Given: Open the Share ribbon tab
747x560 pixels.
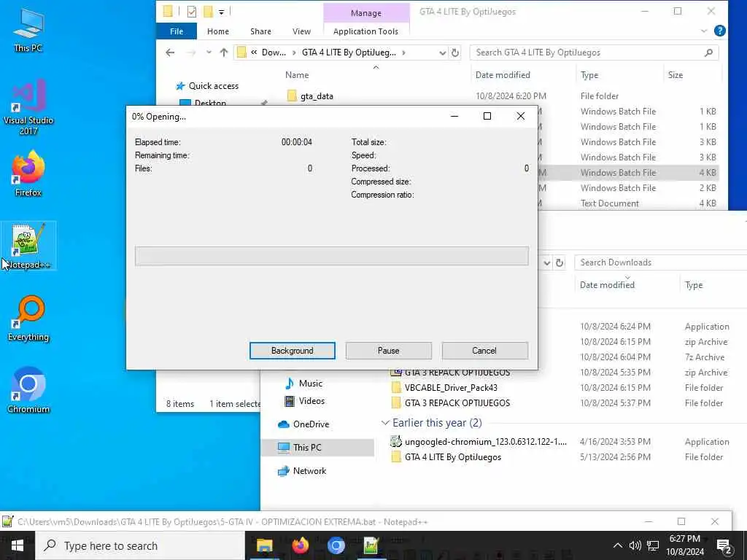Looking at the screenshot, I should tap(260, 31).
